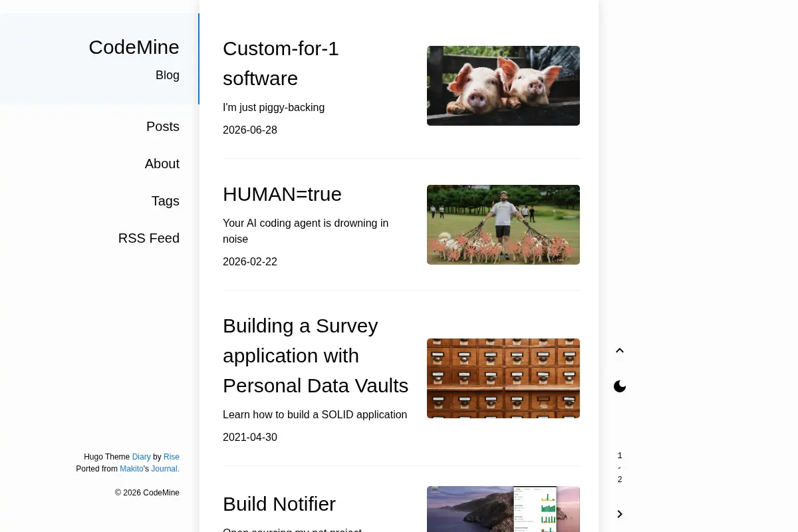Open the HUMAN=true post title
The height and width of the screenshot is (532, 798).
(x=282, y=194)
